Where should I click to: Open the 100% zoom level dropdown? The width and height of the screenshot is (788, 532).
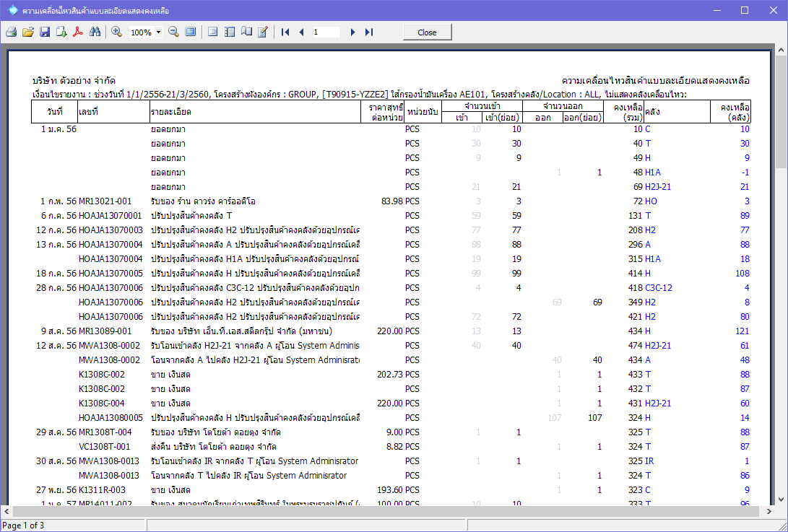click(158, 32)
